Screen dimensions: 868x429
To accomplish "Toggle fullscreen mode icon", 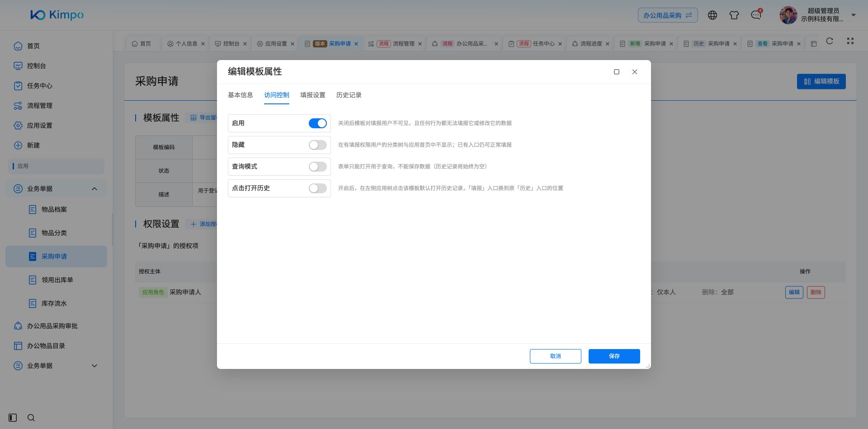I will (850, 41).
